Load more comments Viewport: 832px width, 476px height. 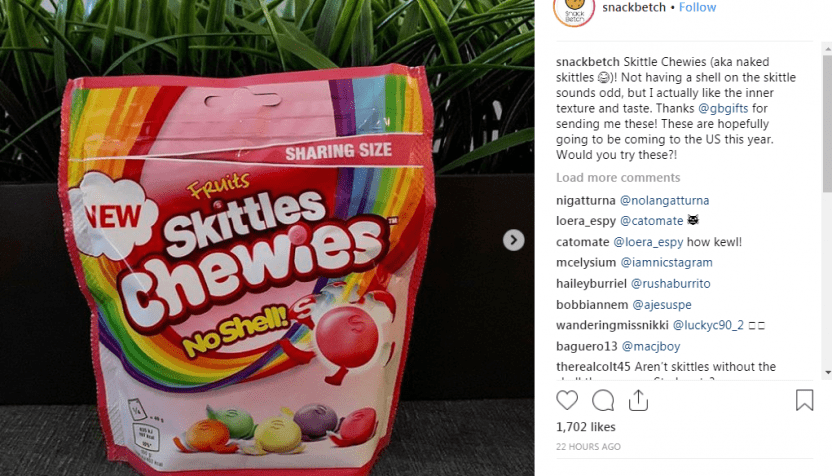tap(618, 178)
